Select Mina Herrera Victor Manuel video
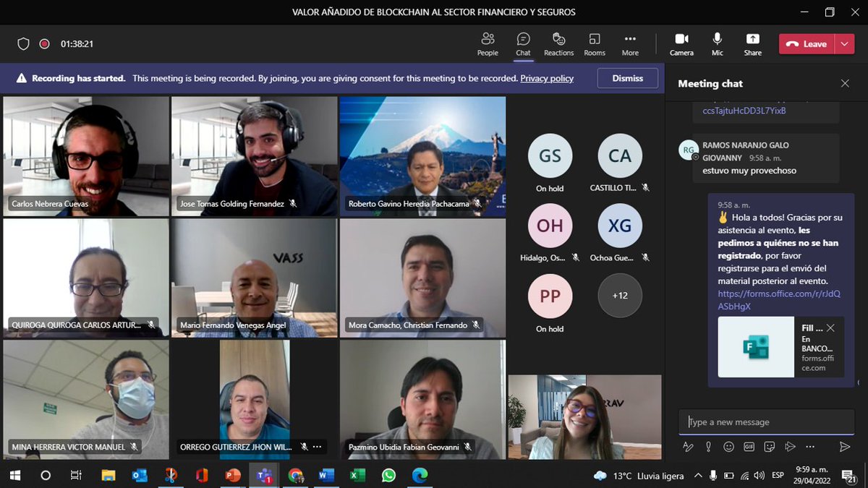The width and height of the screenshot is (868, 488). 86,400
